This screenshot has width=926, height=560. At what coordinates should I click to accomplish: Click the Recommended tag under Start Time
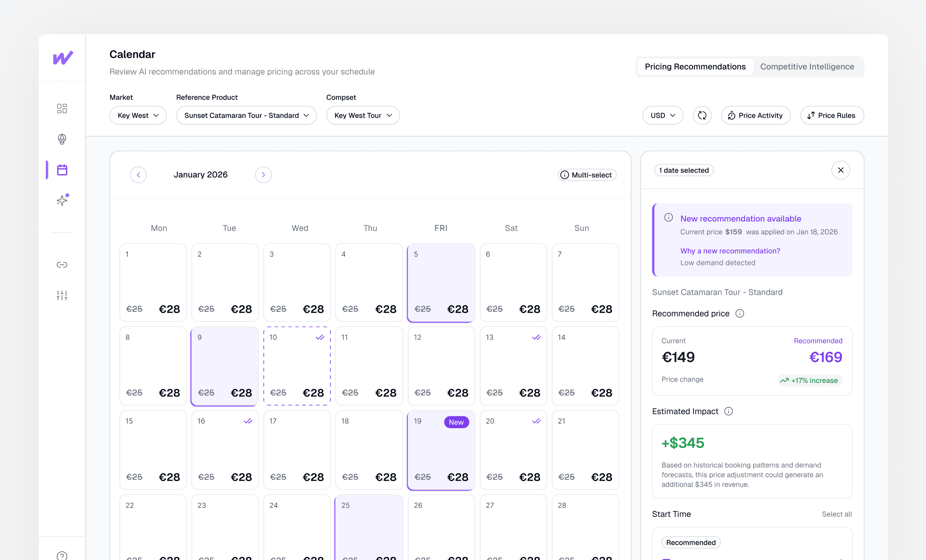point(691,542)
